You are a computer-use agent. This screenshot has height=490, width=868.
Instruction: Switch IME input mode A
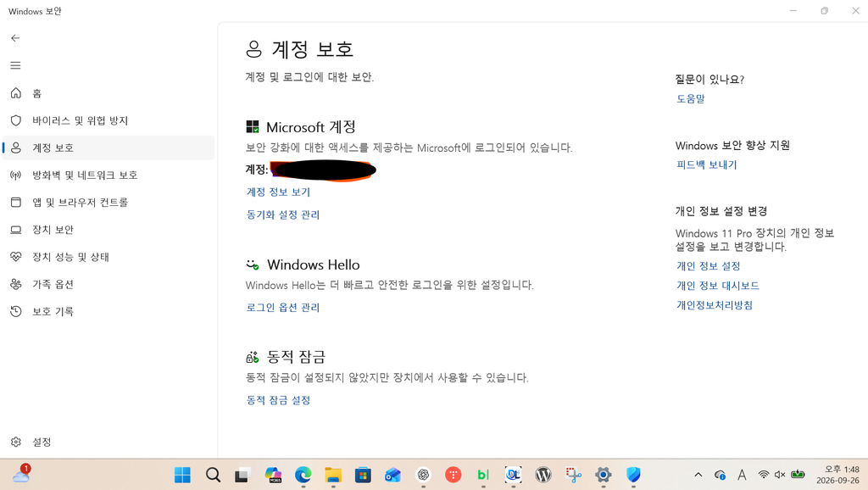742,475
